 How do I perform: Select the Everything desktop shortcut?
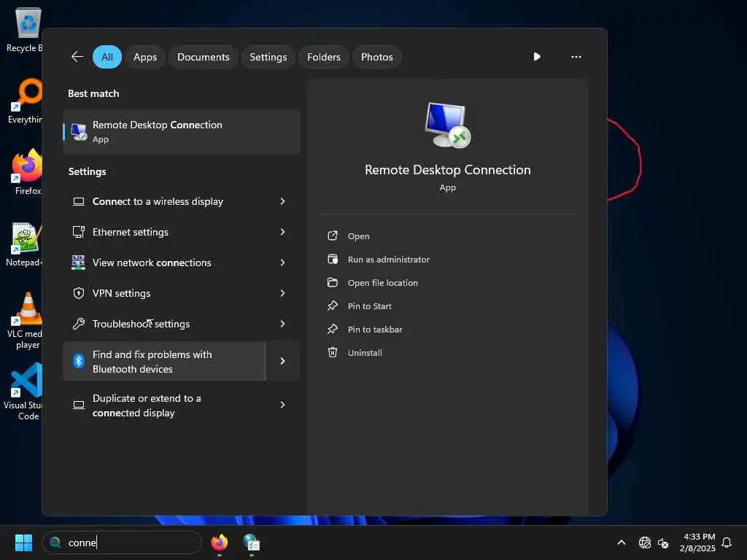(26, 101)
